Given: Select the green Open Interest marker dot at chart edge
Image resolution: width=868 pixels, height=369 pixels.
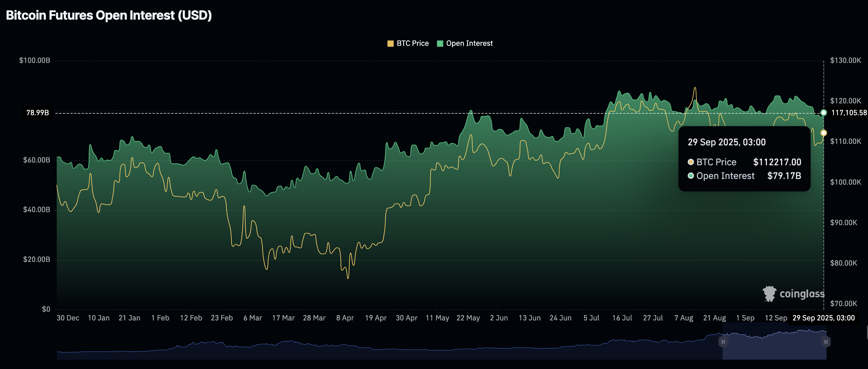Looking at the screenshot, I should 823,113.
